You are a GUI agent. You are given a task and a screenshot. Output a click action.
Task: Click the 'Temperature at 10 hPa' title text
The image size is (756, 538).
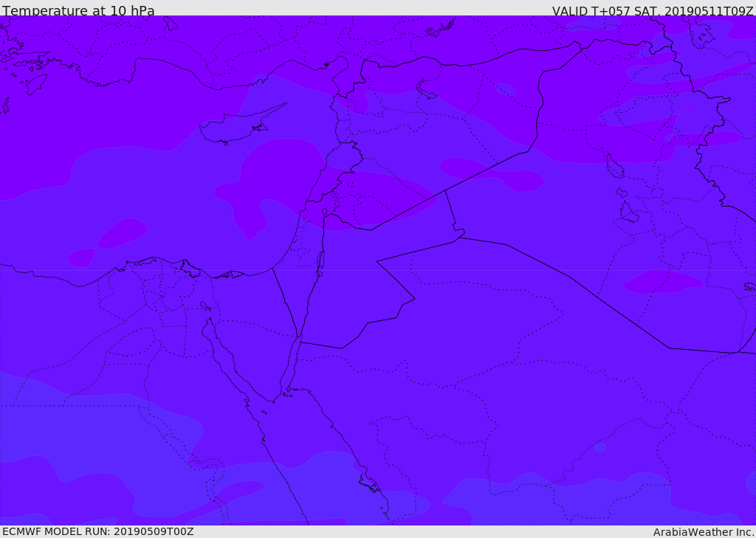click(x=78, y=10)
